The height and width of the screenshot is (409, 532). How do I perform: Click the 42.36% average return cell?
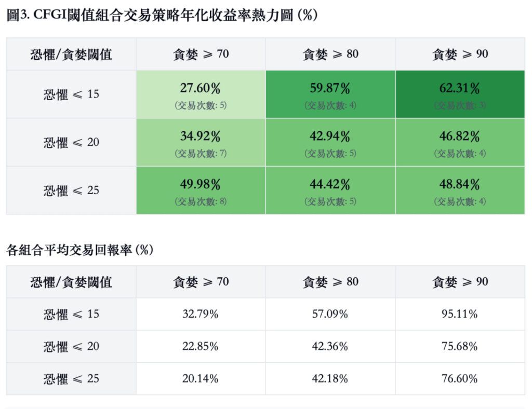(330, 346)
